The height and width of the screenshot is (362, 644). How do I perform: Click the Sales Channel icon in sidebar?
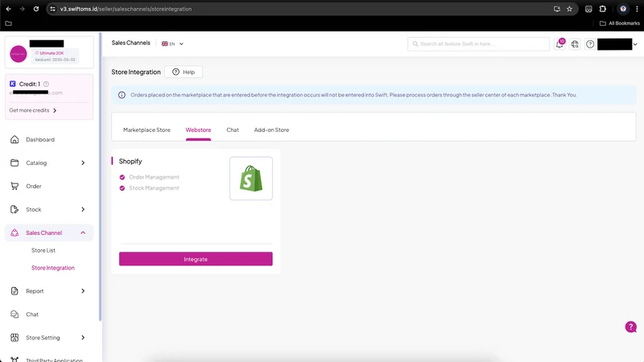point(14,232)
